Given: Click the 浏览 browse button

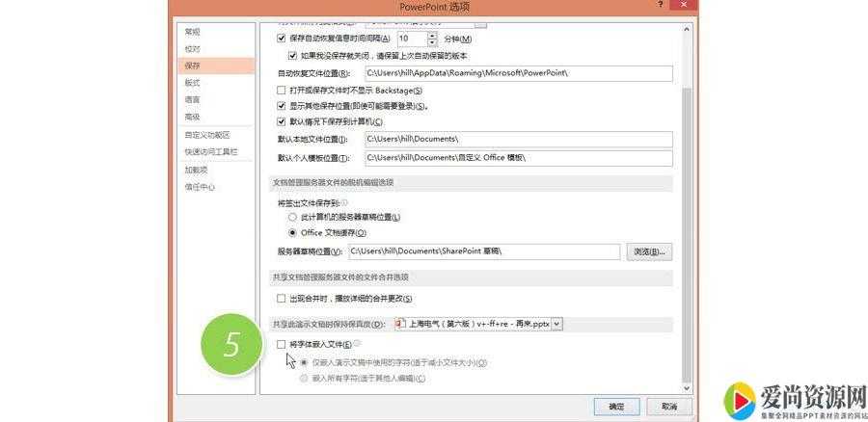Looking at the screenshot, I should [x=649, y=252].
